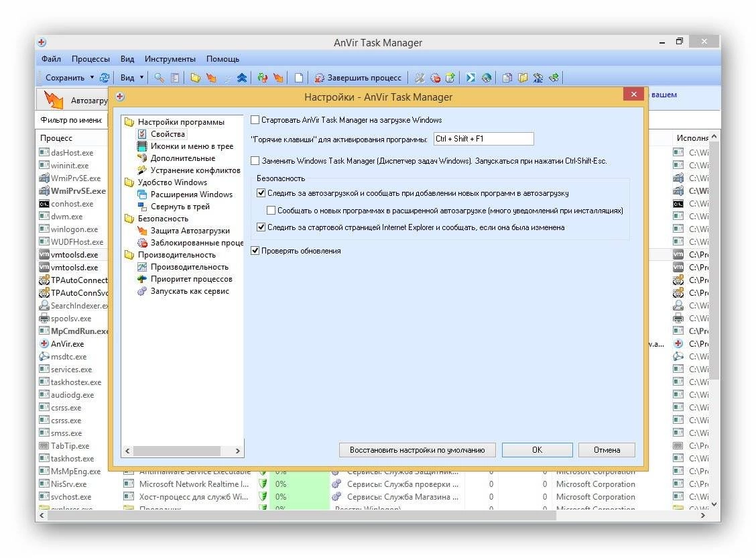Select Дополнительные in settings tree
The height and width of the screenshot is (558, 756).
click(x=183, y=158)
